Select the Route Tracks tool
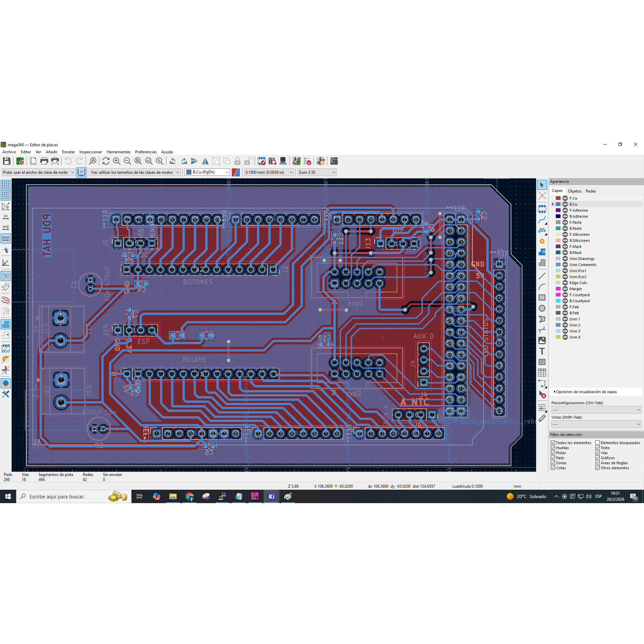 542,220
